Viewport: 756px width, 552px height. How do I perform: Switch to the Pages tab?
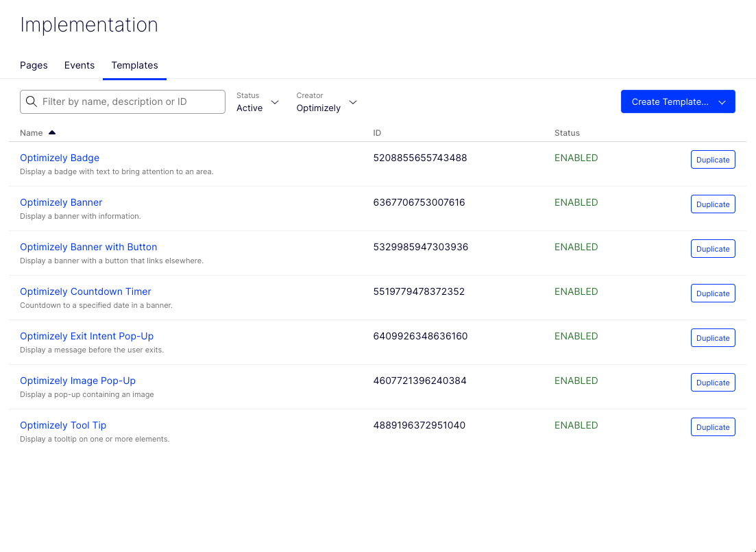34,65
